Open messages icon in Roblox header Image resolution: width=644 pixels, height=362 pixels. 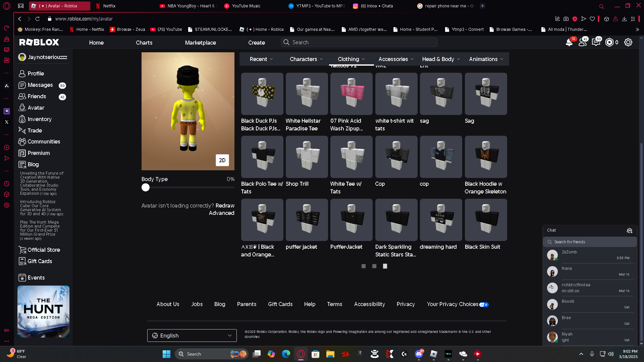[x=596, y=42]
